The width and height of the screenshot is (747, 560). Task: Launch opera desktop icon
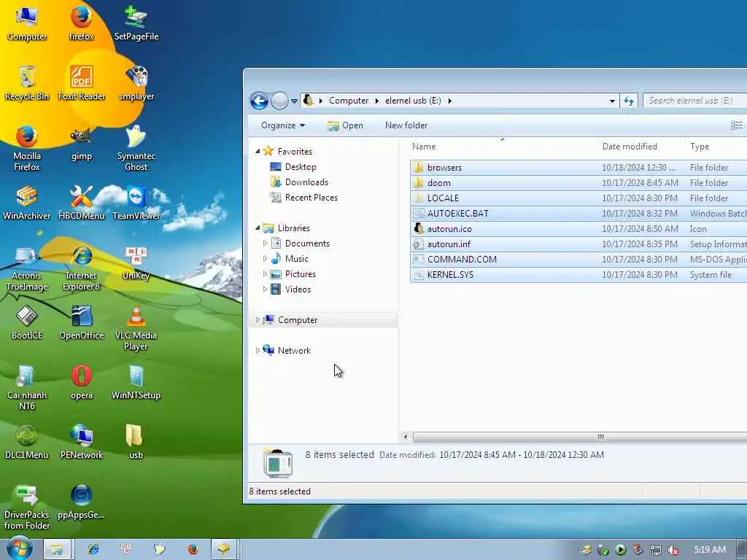pos(82,382)
